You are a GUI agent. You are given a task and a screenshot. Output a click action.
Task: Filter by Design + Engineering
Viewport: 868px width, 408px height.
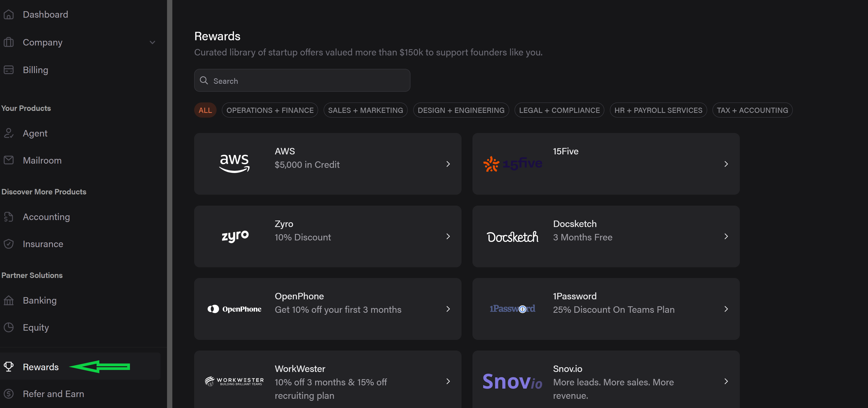tap(461, 110)
